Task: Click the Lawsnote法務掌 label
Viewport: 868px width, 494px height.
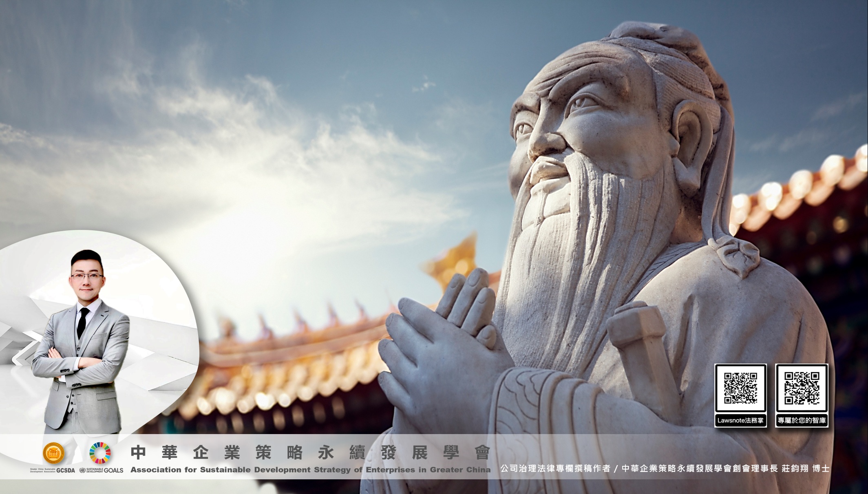Action: (740, 420)
